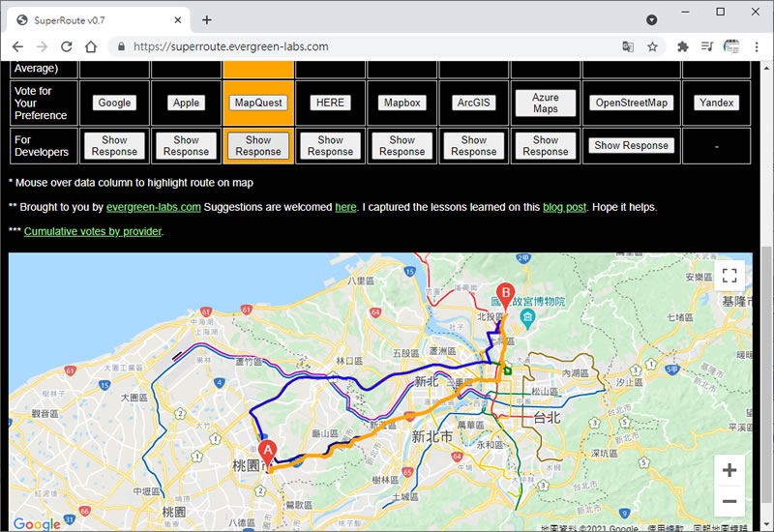Click the address bar URL
774x532 pixels.
[x=230, y=46]
